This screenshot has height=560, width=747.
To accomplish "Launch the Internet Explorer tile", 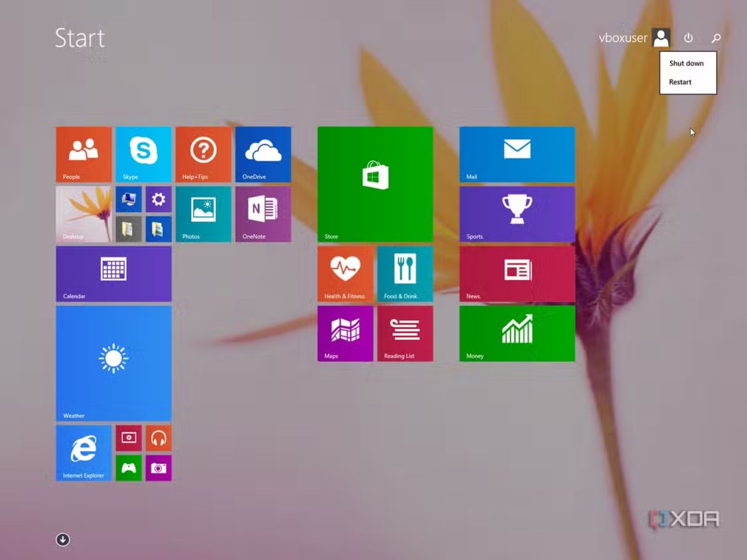I will coord(84,453).
